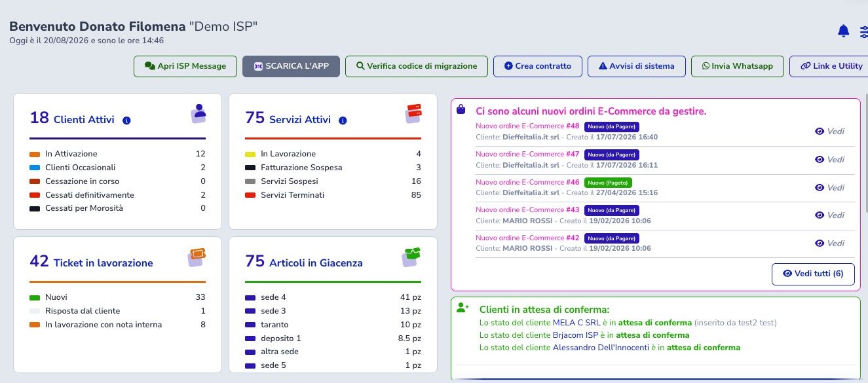Viewport: 868px width, 383px height.
Task: Open Nuovo ordine E-Commerce #43 link
Action: 527,210
